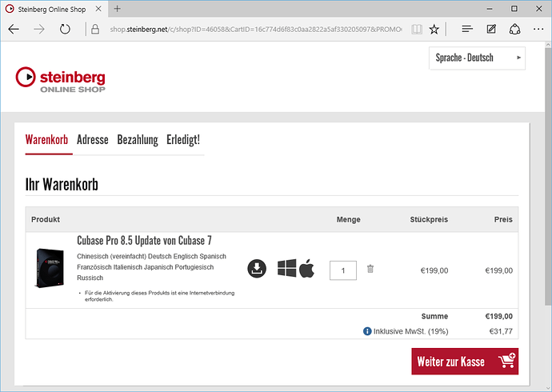Make a web note with pen icon
The width and height of the screenshot is (552, 392).
coord(491,30)
